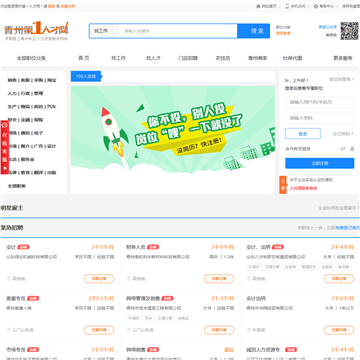This screenshot has height=360, width=360.
Task: Click the second third-party login icon beside 合作账号登录
Action: point(352,149)
